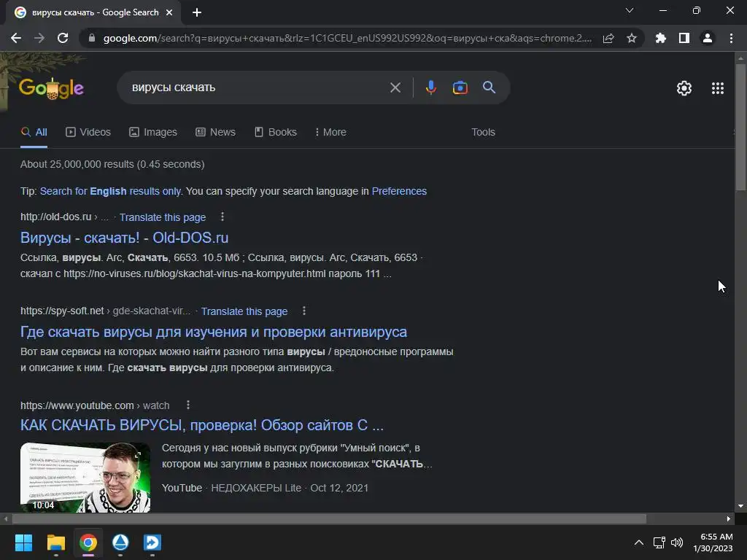747x560 pixels.
Task: Open search Tools
Action: (x=483, y=133)
